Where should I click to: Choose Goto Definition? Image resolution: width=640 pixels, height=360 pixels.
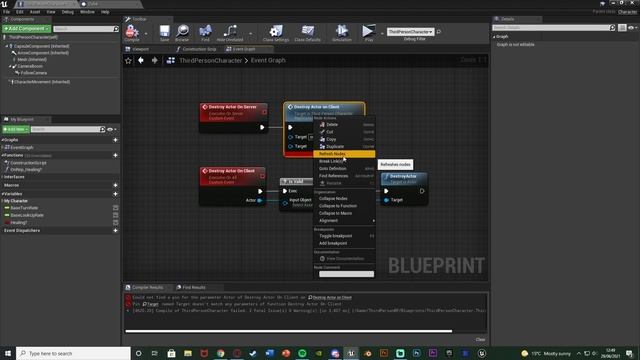tap(344, 169)
